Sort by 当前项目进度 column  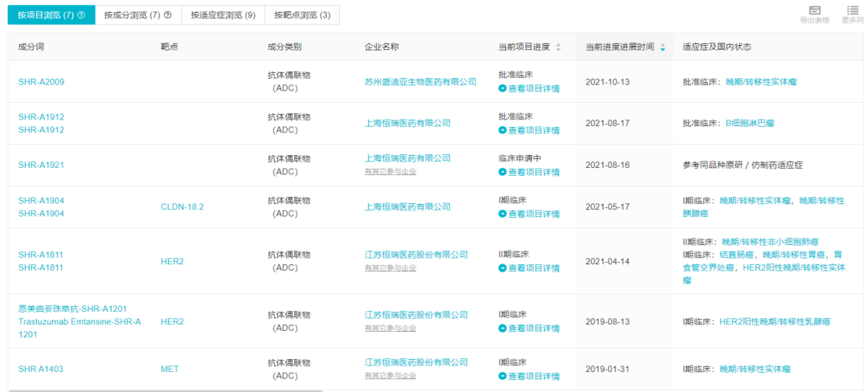pos(559,47)
